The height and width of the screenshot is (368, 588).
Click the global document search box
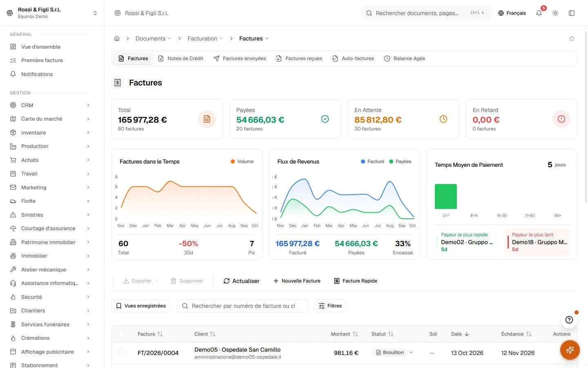coord(426,13)
